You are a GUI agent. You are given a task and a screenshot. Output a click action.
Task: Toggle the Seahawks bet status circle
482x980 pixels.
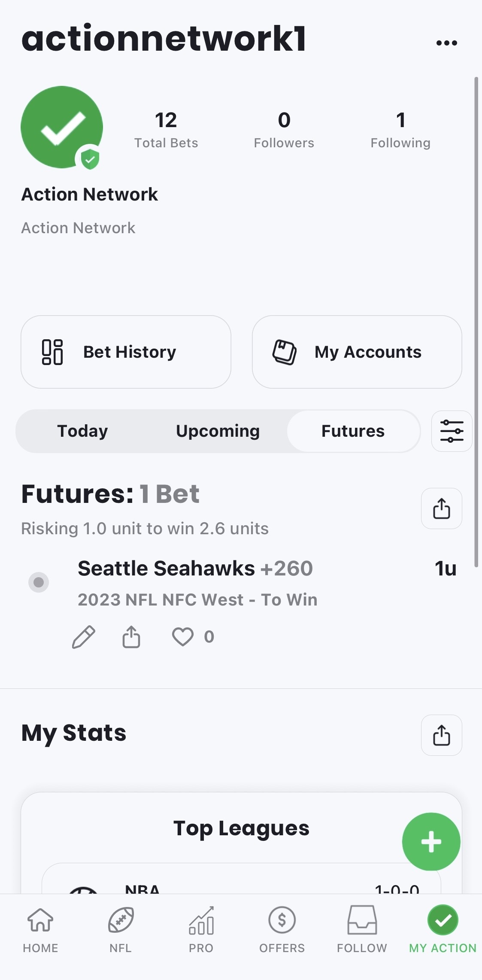pyautogui.click(x=39, y=582)
